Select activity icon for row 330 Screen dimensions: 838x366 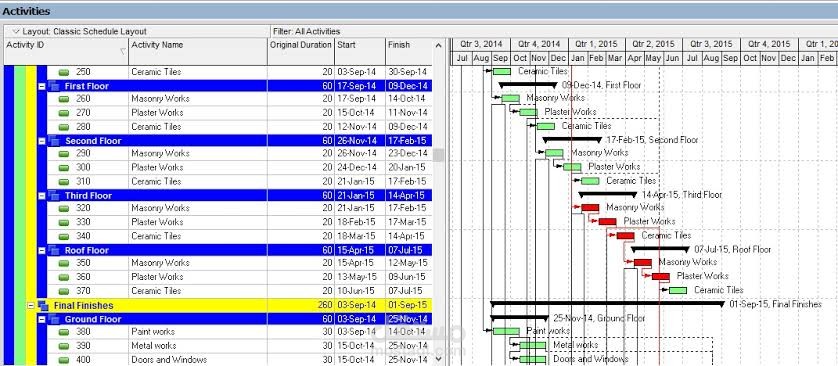point(64,222)
